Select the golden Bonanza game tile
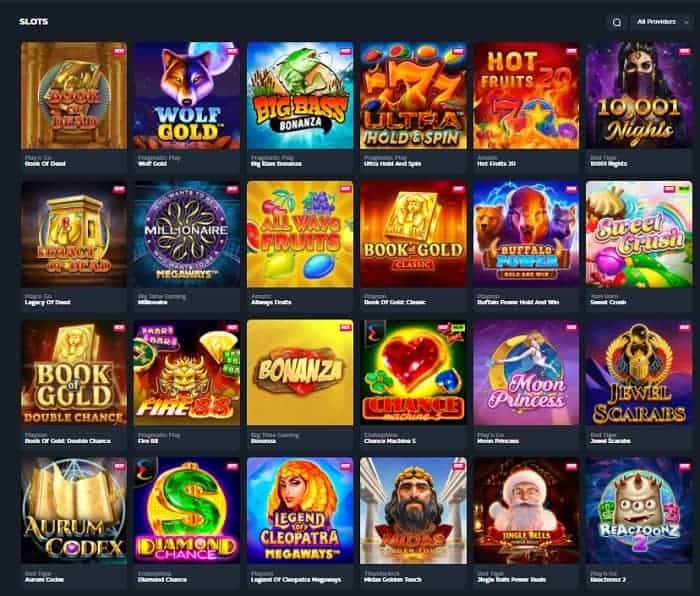700x596 pixels. pyautogui.click(x=300, y=373)
